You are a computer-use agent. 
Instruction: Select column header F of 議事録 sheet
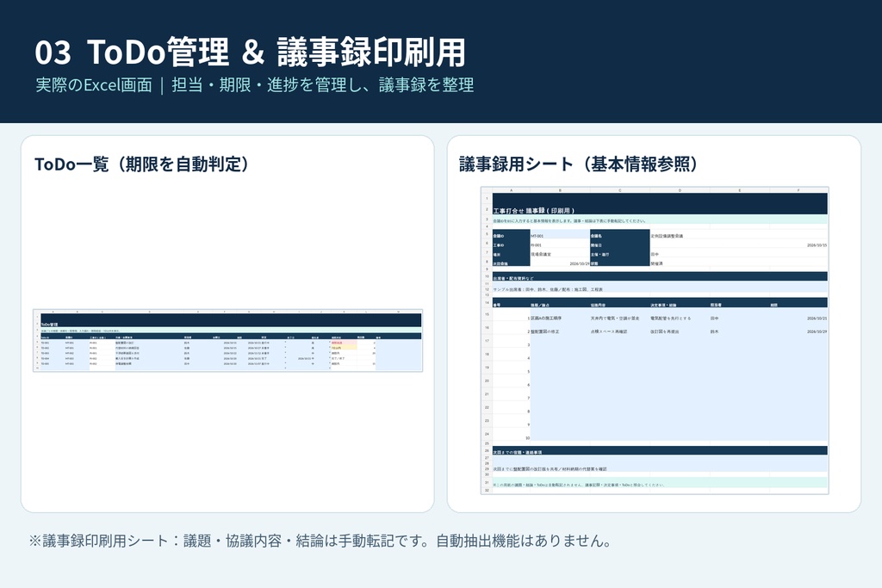798,190
